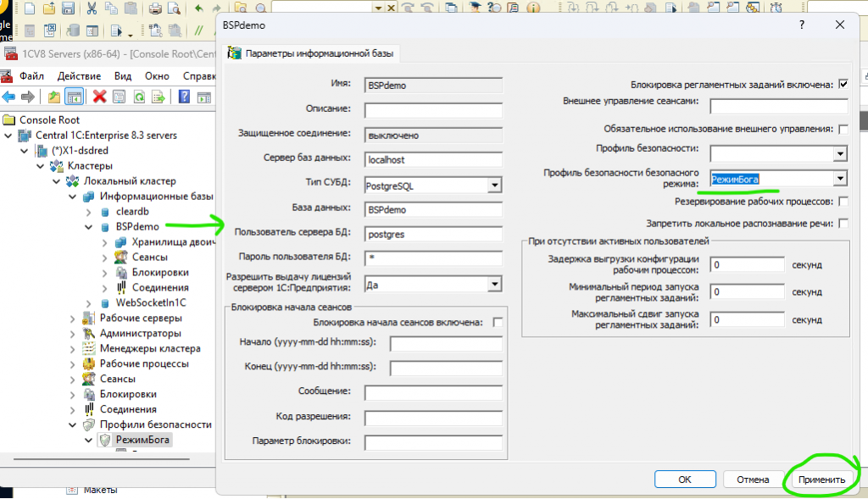The image size is (868, 499).
Task: Click the Внешнее управление сеансами field
Action: coord(779,106)
